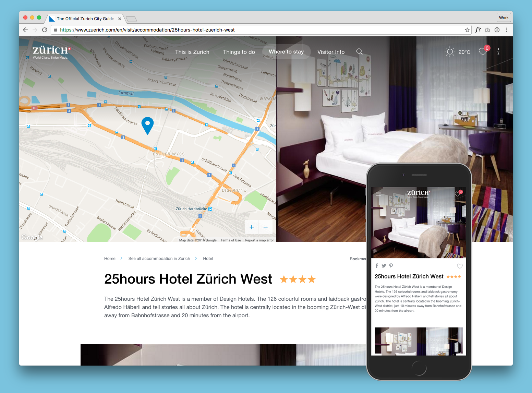Click the info extension icon in toolbar
Screen dimensions: 532x393
click(x=497, y=30)
